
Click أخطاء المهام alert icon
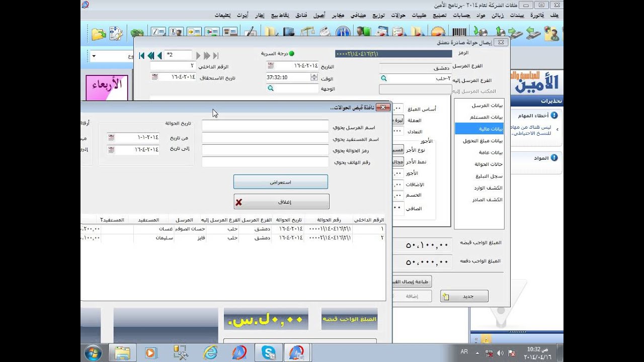(x=554, y=115)
